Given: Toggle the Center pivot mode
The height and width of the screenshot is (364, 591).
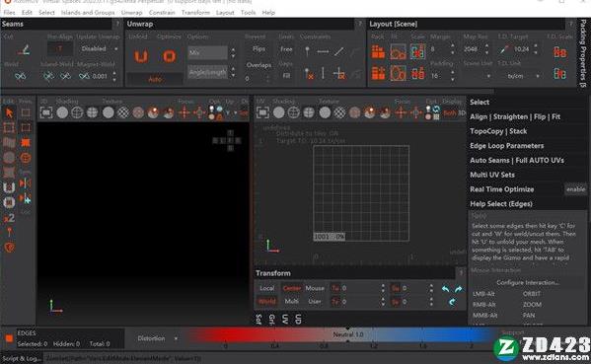Looking at the screenshot, I should tap(292, 288).
